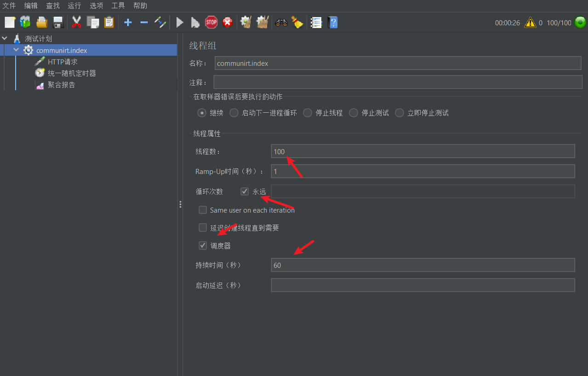Click the elapsed time 00:00:26
This screenshot has width=588, height=376.
point(508,23)
